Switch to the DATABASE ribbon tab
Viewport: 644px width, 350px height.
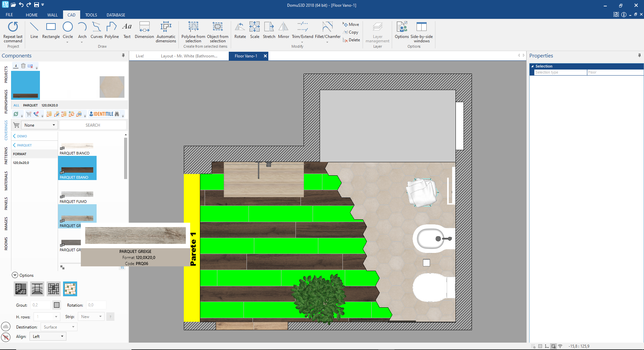116,15
